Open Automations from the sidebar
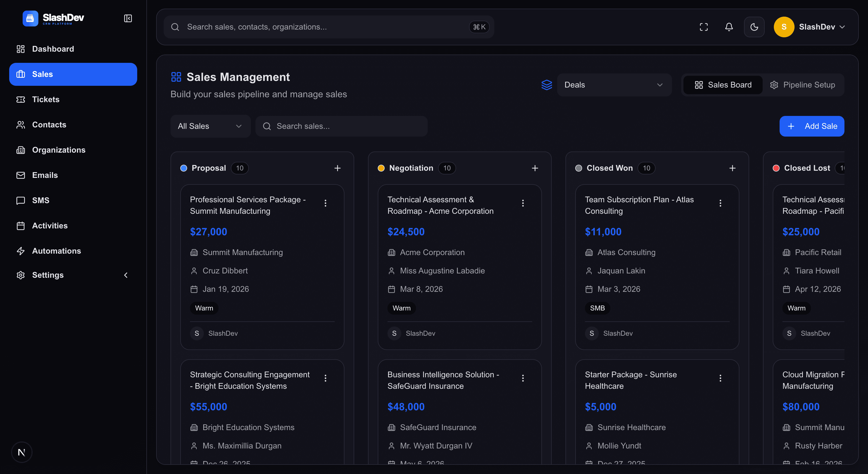Viewport: 868px width, 474px height. (x=56, y=251)
